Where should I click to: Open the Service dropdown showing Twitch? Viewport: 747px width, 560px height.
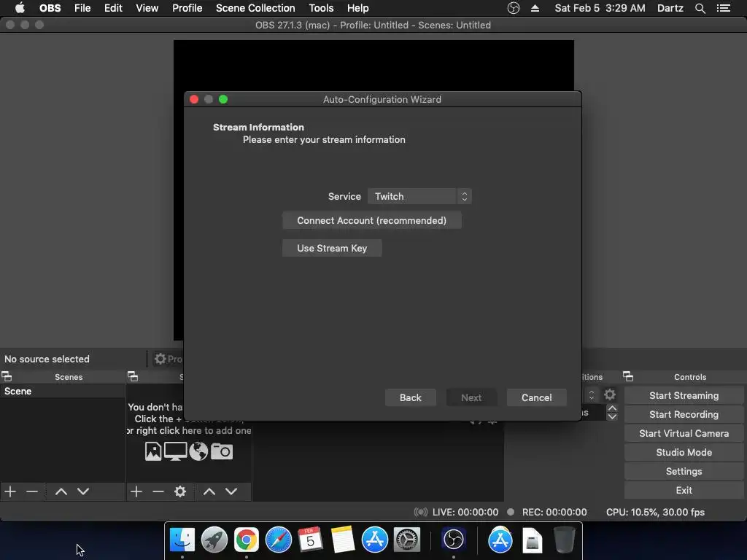point(419,196)
